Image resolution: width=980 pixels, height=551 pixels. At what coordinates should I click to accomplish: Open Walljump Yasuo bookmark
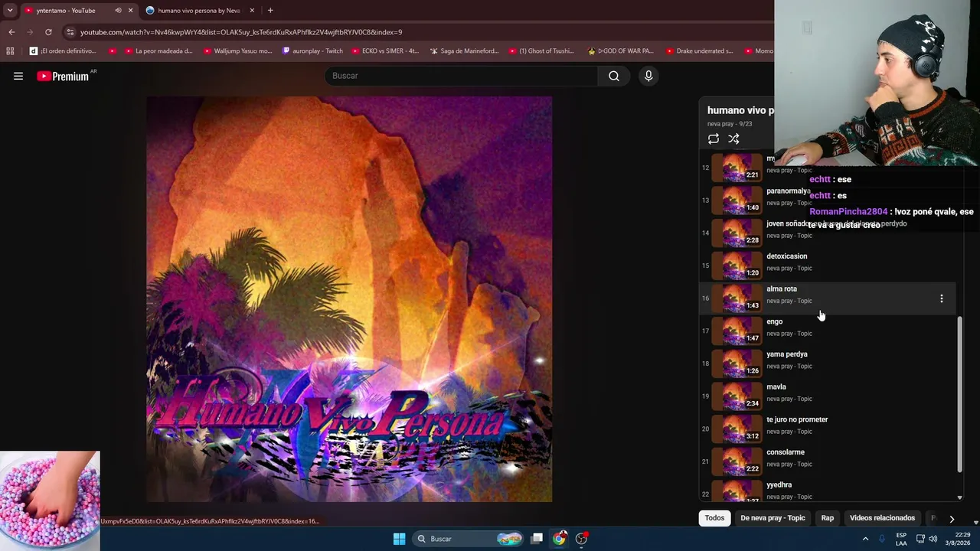click(237, 51)
